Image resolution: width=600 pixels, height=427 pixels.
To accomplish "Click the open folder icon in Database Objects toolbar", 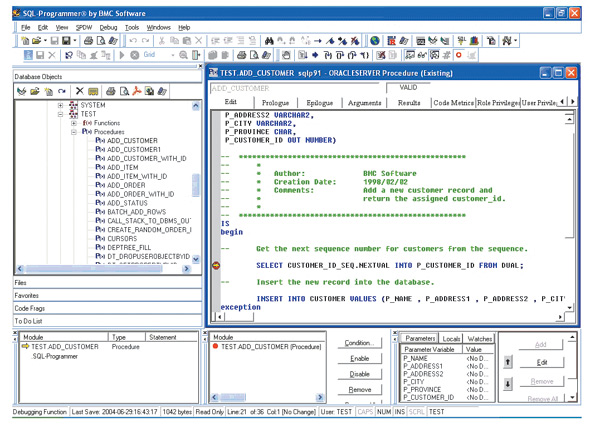I will pyautogui.click(x=35, y=91).
